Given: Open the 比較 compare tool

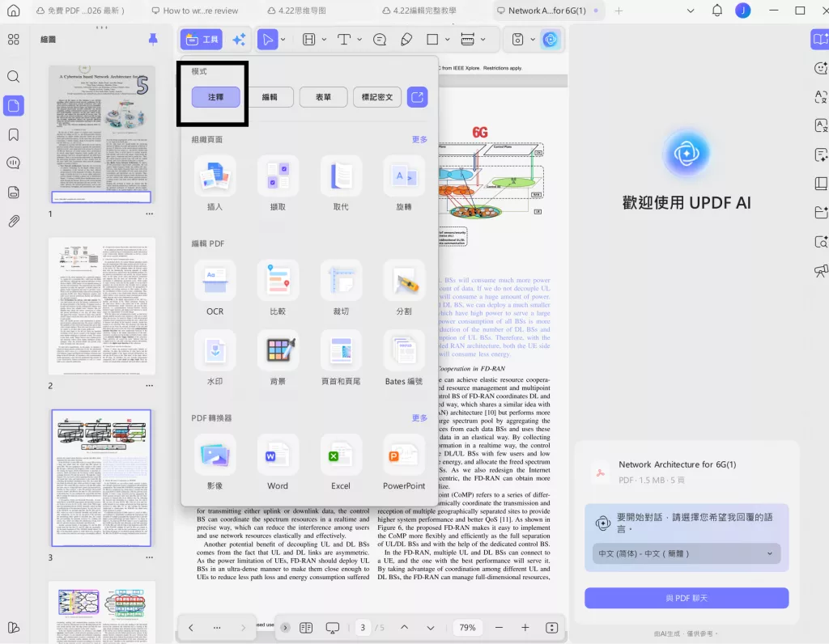Looking at the screenshot, I should pos(278,287).
